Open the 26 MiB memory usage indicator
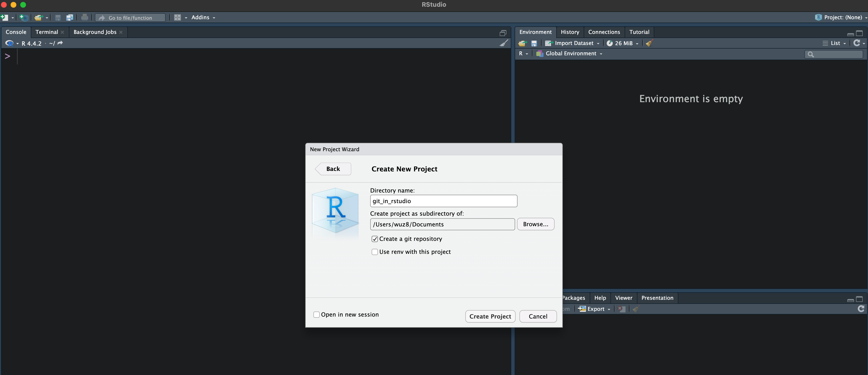This screenshot has width=868, height=375. (x=623, y=43)
